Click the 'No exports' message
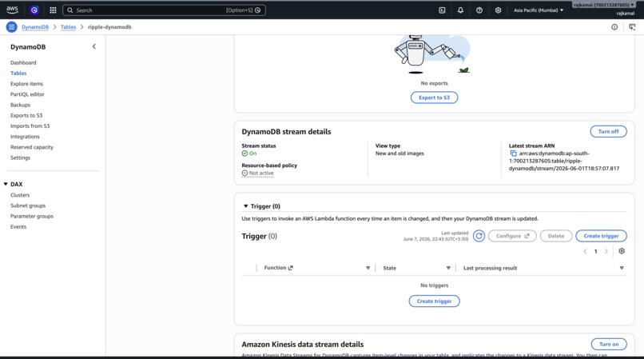Screen dimensions: 644x359 pyautogui.click(x=434, y=83)
